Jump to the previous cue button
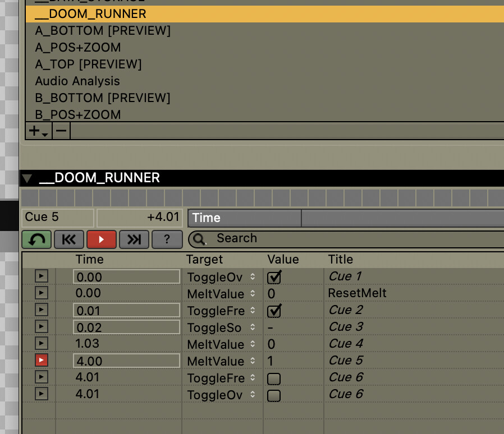The height and width of the screenshot is (434, 504). point(69,239)
